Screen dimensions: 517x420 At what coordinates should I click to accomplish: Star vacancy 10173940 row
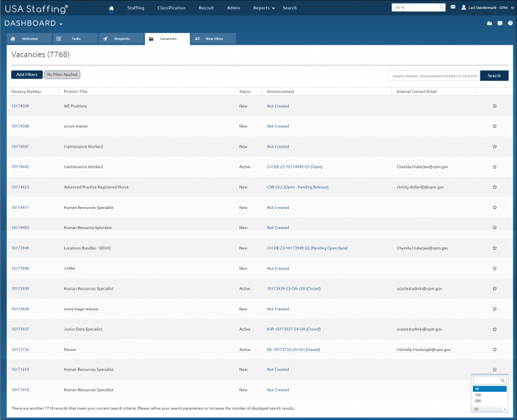pyautogui.click(x=494, y=268)
